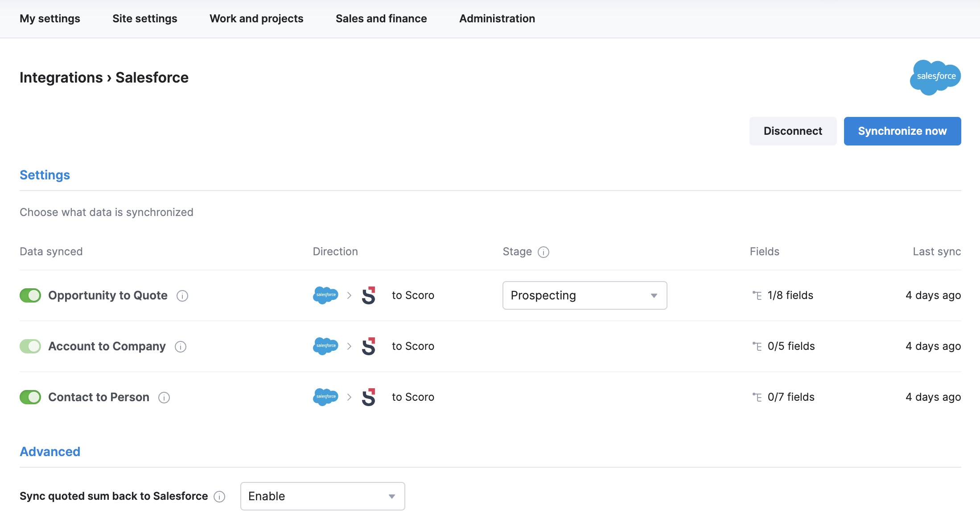980x523 pixels.
Task: Click direction arrow in Contact to Person row
Action: pyautogui.click(x=350, y=397)
